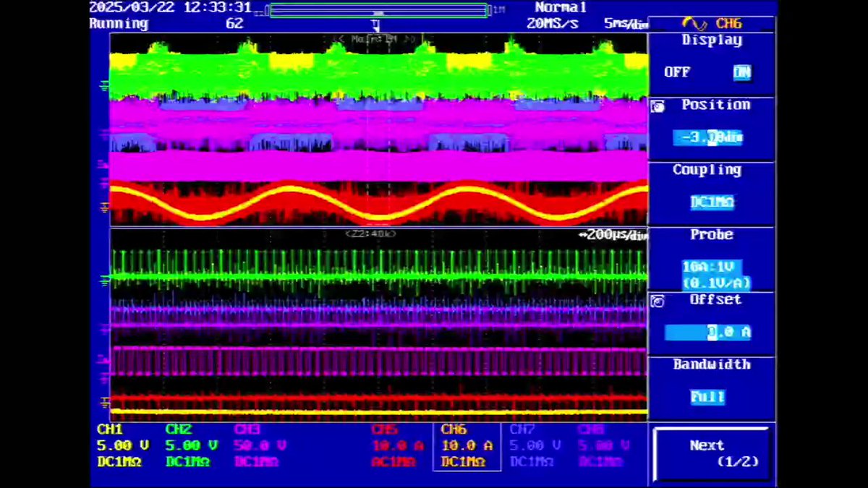Click the date and time 2025/03/22 12:33:31
The height and width of the screenshot is (488, 868).
click(x=170, y=8)
